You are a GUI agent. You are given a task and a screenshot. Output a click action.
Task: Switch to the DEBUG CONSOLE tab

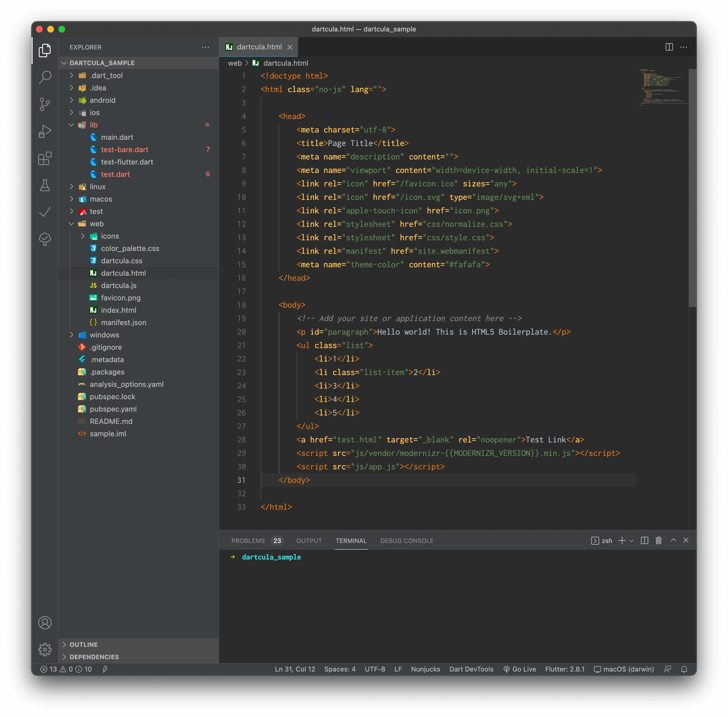[407, 541]
